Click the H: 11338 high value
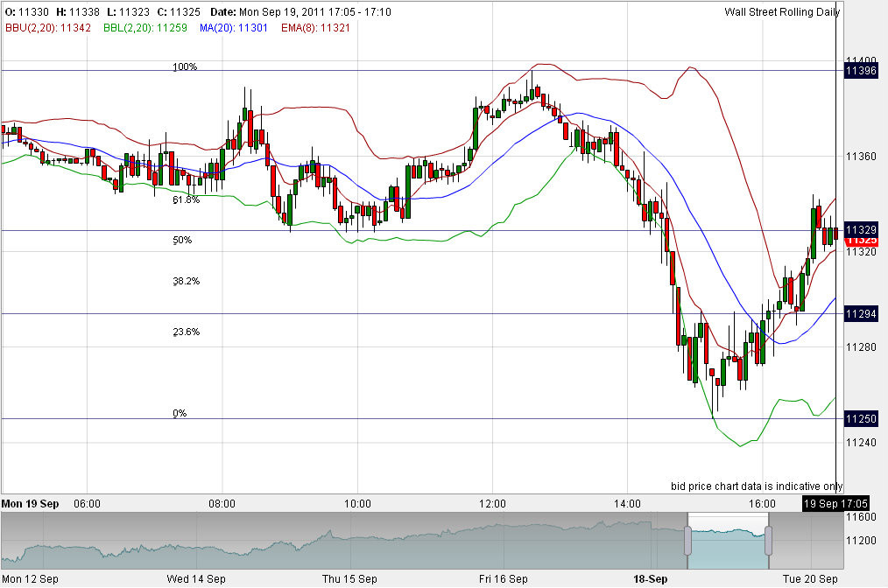This screenshot has width=888, height=588. [78, 12]
